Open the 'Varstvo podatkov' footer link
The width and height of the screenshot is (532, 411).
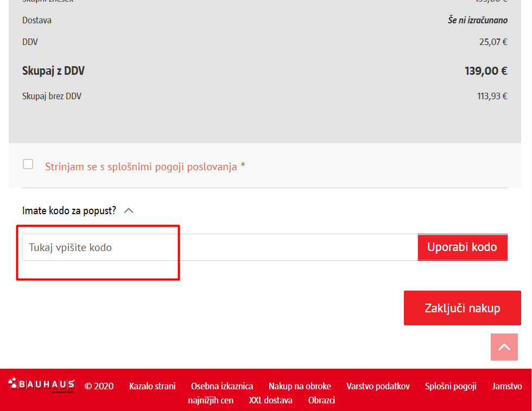tap(378, 386)
